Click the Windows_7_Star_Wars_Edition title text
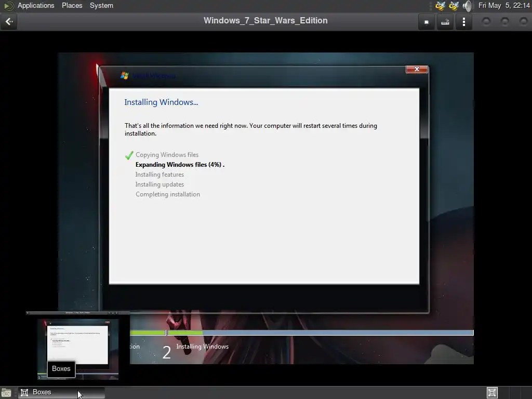Image resolution: width=532 pixels, height=399 pixels. [265, 21]
